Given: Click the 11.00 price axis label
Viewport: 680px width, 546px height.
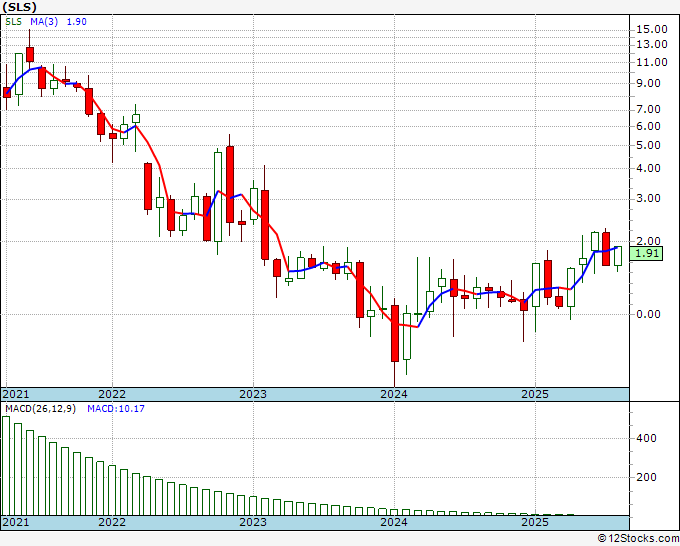Looking at the screenshot, I should point(651,62).
